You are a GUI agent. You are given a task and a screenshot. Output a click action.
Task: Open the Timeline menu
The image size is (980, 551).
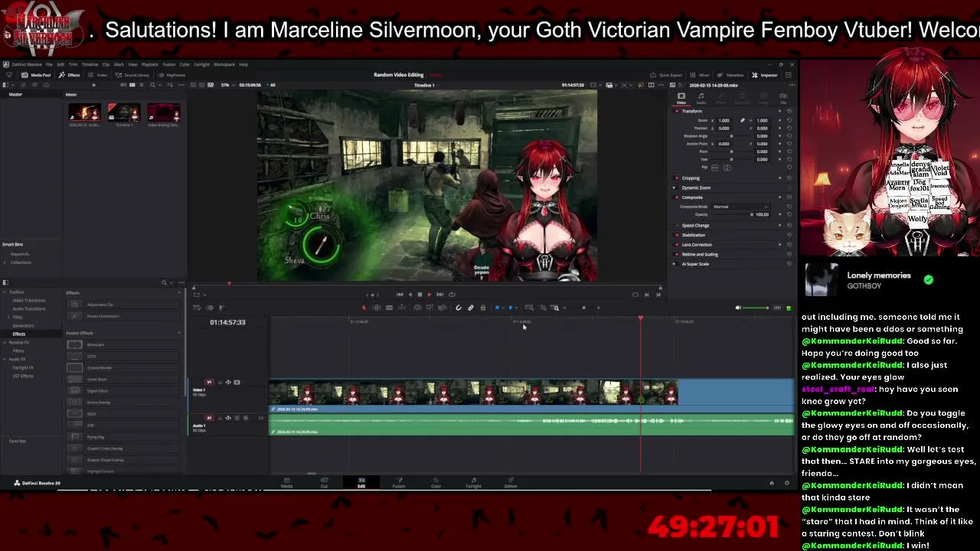pos(90,64)
